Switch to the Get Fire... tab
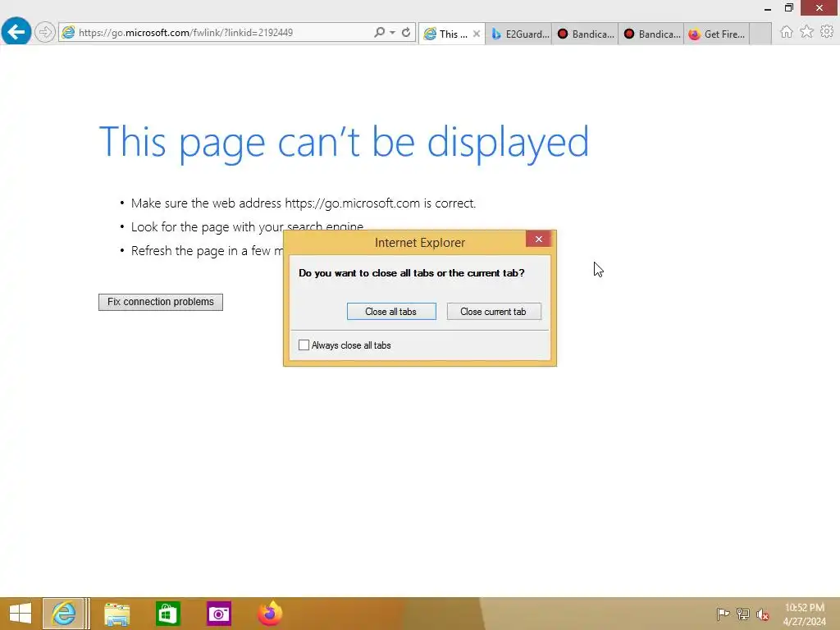The image size is (840, 630). 717,34
